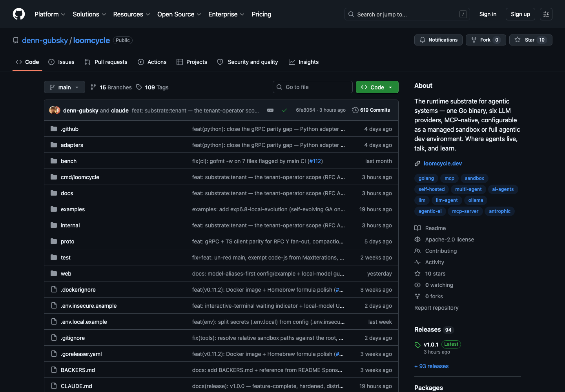The image size is (565, 392).
Task: Open the main branch dropdown
Action: click(x=64, y=87)
